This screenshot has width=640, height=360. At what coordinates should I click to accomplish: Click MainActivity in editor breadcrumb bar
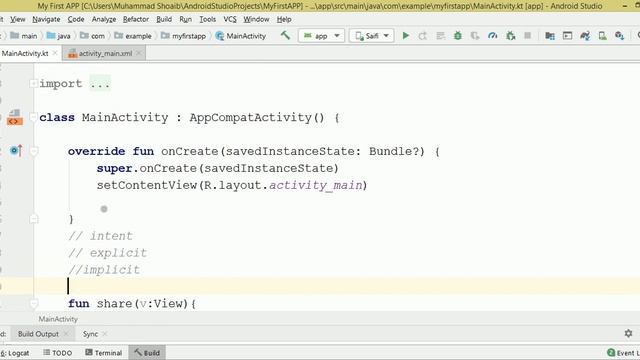pyautogui.click(x=58, y=319)
